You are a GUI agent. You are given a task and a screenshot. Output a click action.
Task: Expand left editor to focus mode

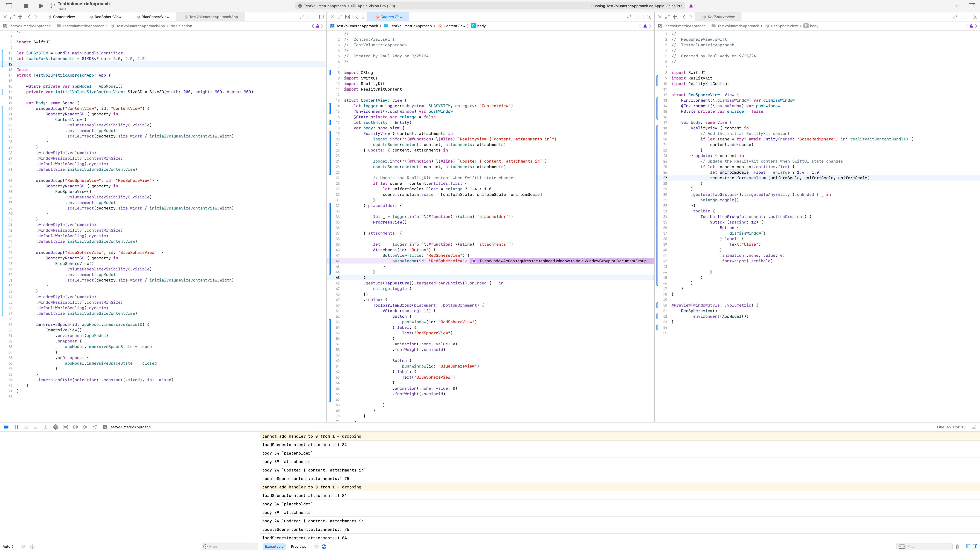pyautogui.click(x=13, y=17)
